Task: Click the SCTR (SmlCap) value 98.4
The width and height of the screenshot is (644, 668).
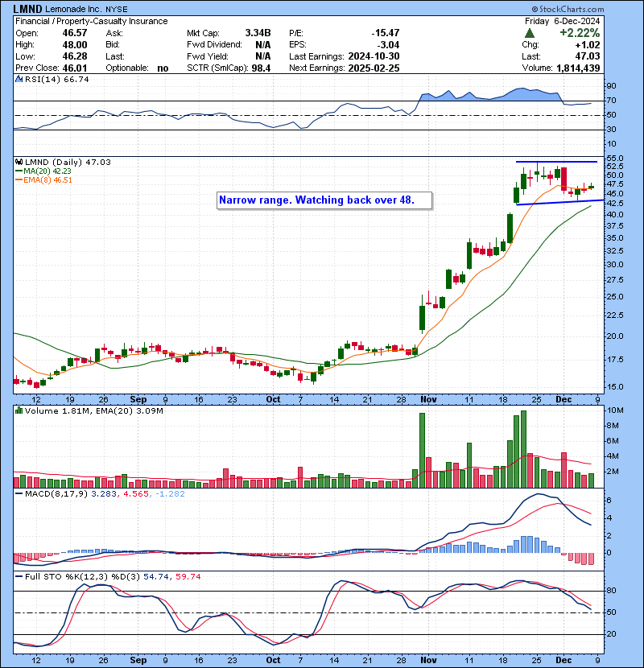Action: (261, 68)
